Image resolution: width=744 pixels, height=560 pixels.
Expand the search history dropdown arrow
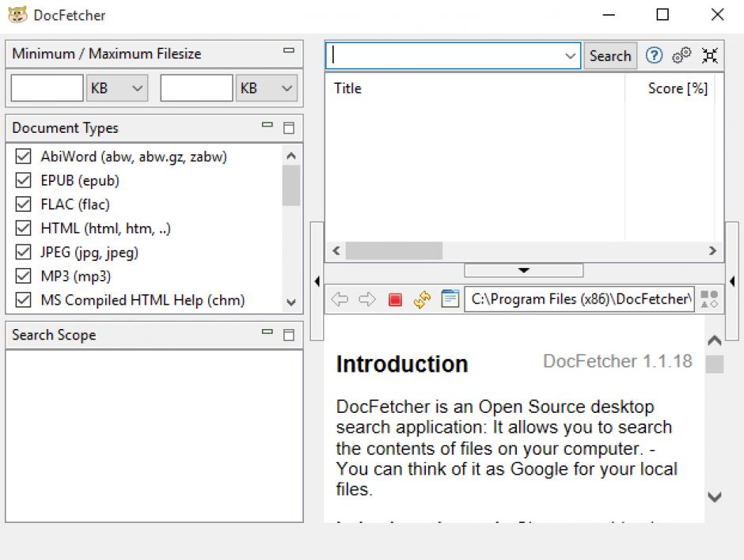click(571, 56)
